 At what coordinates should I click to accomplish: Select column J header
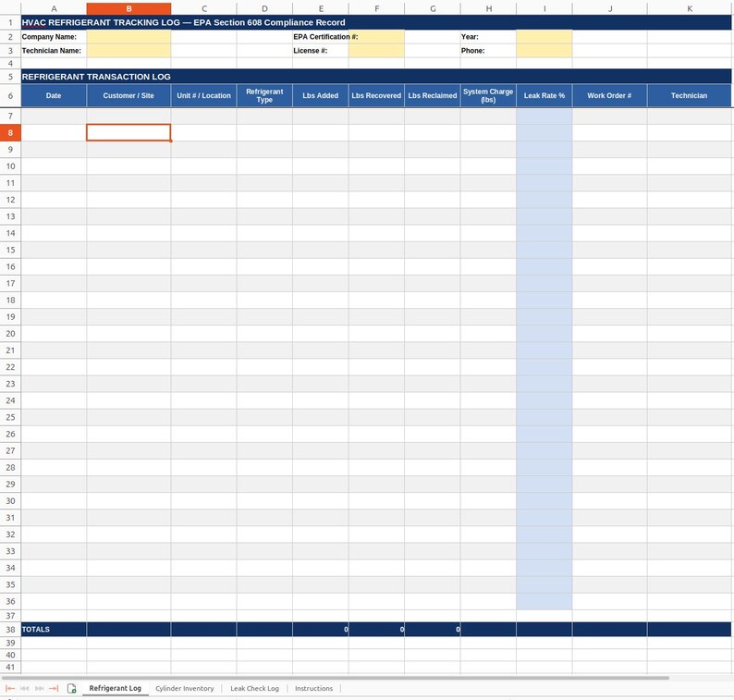[609, 8]
